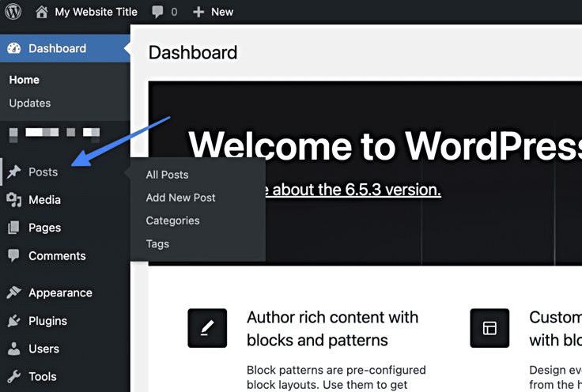Click the Plugins plug icon
Viewport: 582px width, 392px height.
point(13,321)
